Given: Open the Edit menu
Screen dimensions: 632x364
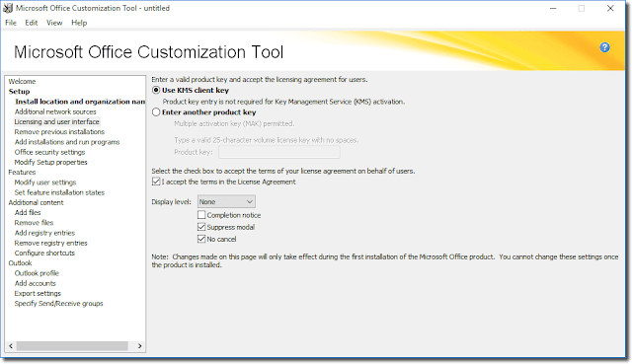Looking at the screenshot, I should [31, 23].
